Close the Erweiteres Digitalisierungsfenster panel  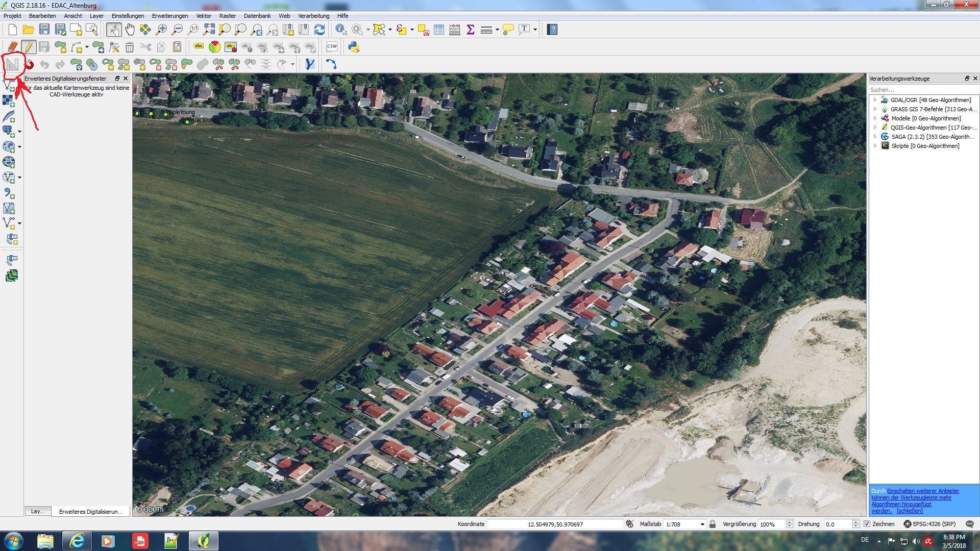126,79
